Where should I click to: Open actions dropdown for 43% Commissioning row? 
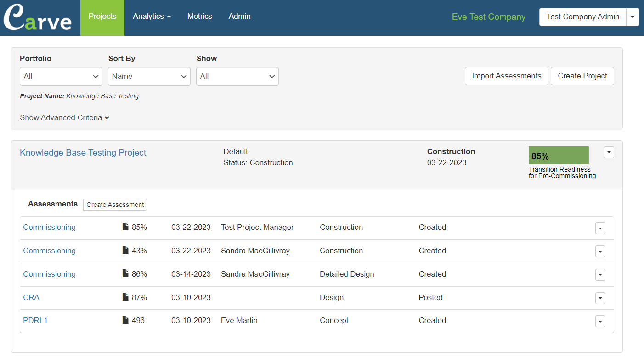point(600,251)
